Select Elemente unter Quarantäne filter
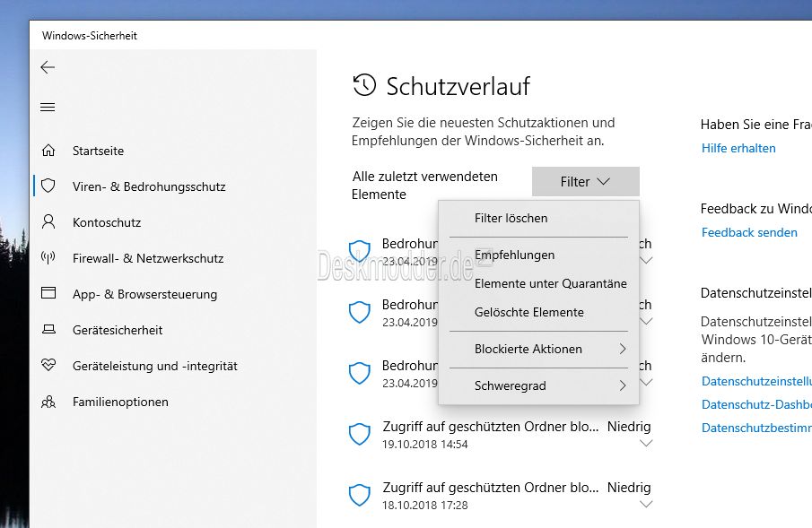Image resolution: width=812 pixels, height=528 pixels. click(538, 283)
